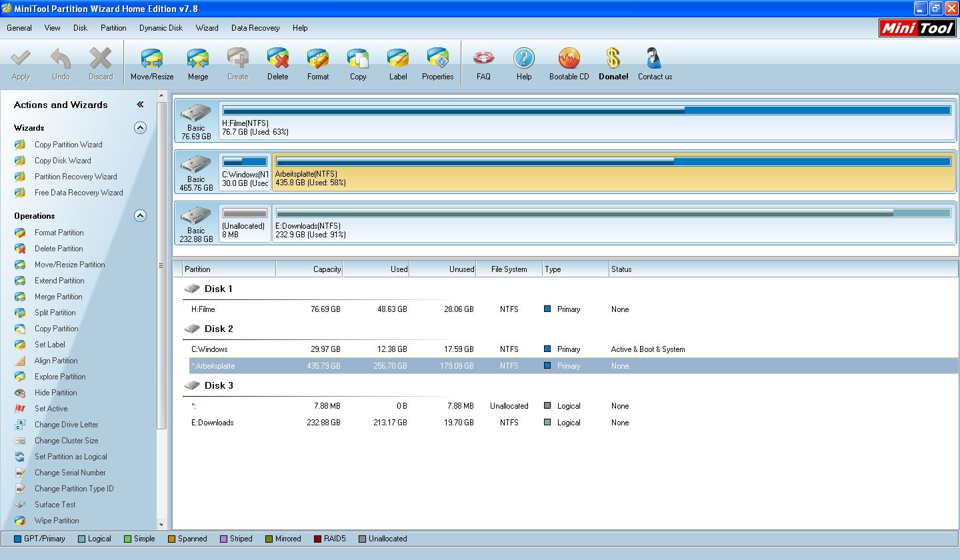Select Align Partition operation
This screenshot has height=560, width=960.
(x=56, y=361)
